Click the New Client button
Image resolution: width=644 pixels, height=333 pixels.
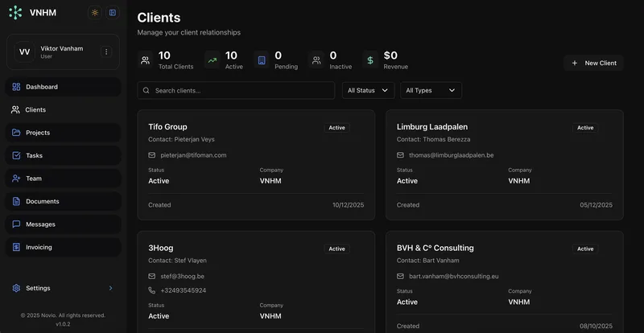pos(593,64)
